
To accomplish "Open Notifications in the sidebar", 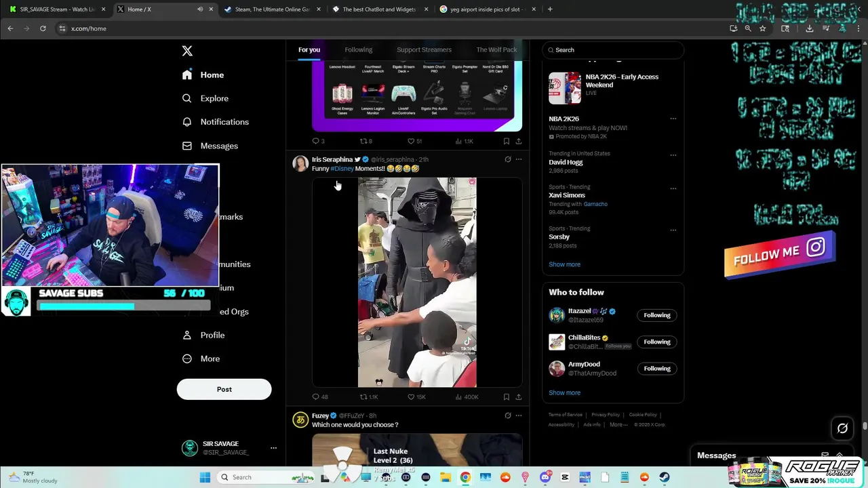I will pyautogui.click(x=215, y=122).
